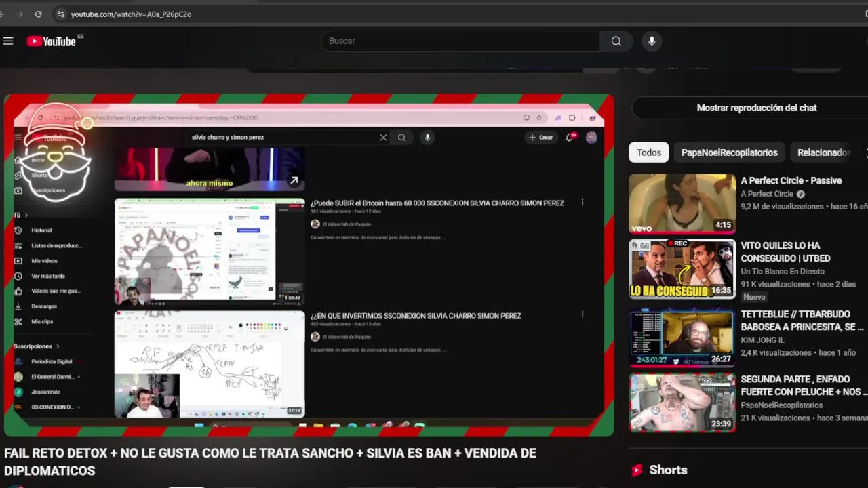Open A Perfect Circle - Passive thumbnail
The width and height of the screenshot is (868, 488).
click(682, 203)
